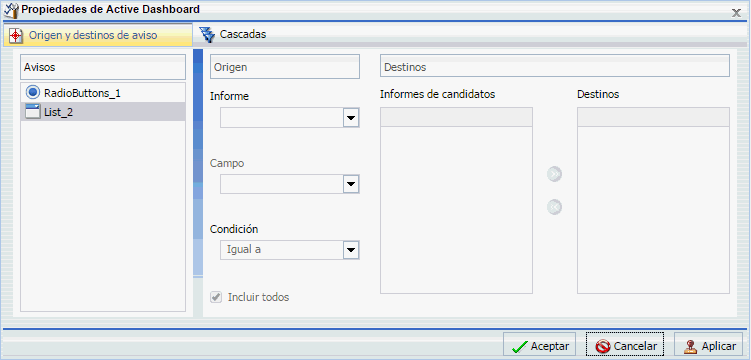Toggle the Incluir todos checkbox
Viewport: 751px width, 360px height.
coord(216,297)
